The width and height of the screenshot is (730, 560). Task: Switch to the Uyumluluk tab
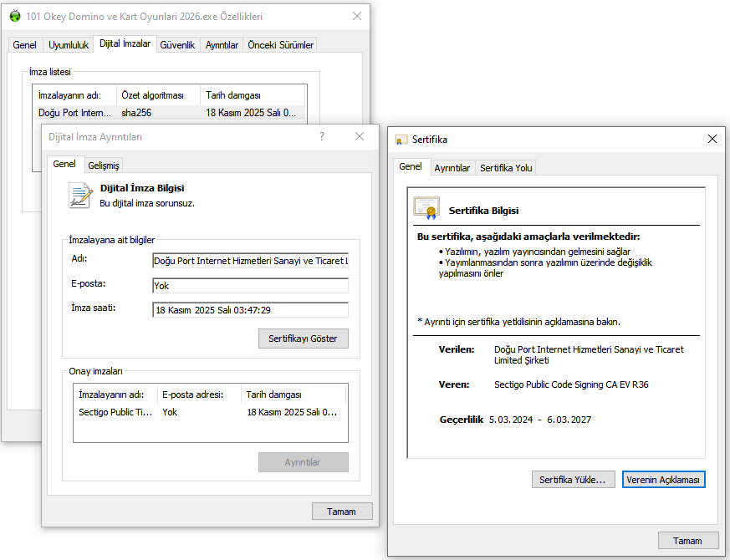coord(68,45)
